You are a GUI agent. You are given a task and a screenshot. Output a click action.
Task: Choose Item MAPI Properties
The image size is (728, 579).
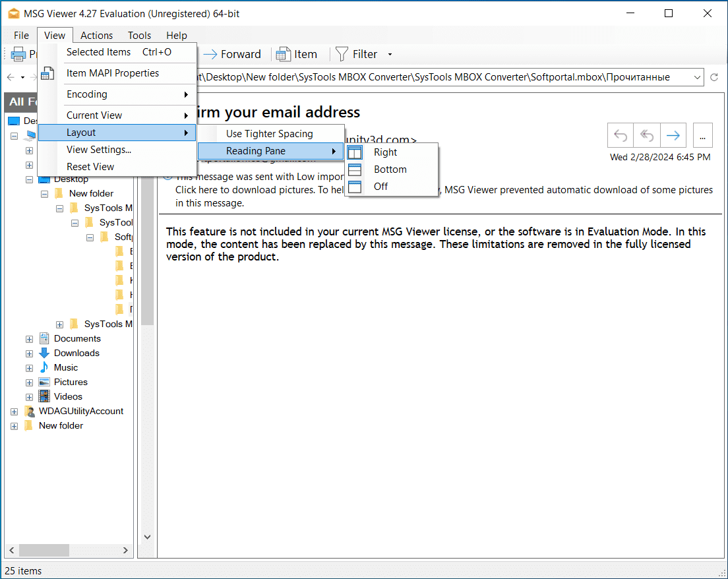pyautogui.click(x=117, y=73)
